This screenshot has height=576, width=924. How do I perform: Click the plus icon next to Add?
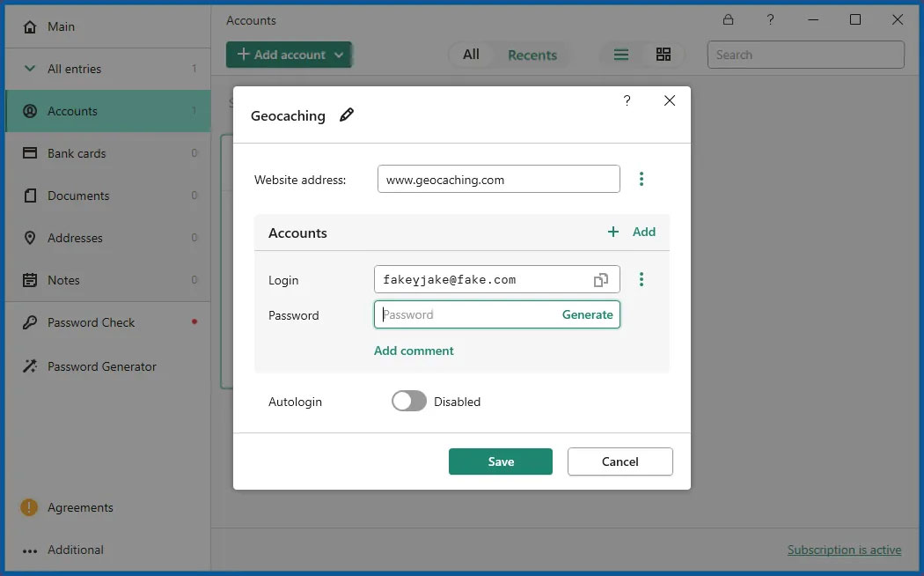613,232
